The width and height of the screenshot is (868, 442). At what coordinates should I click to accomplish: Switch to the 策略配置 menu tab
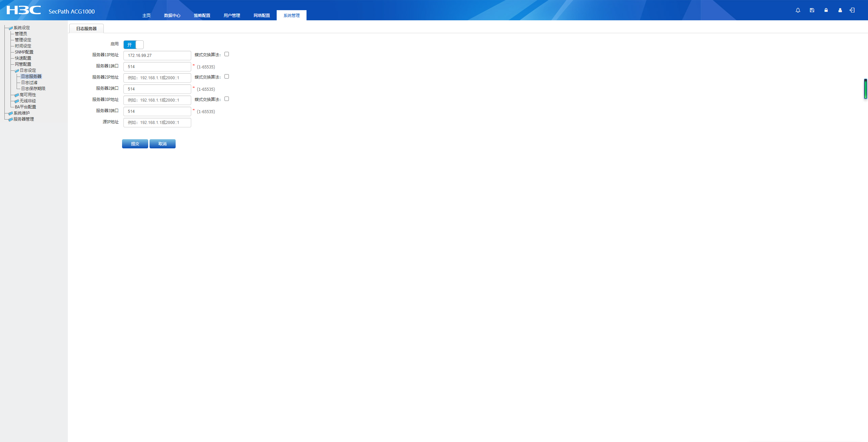(202, 16)
